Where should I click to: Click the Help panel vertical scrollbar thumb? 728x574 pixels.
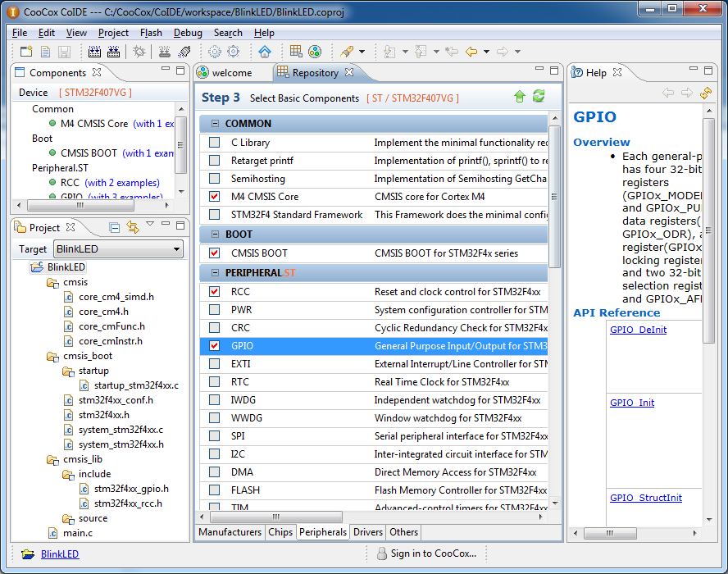tap(708, 230)
